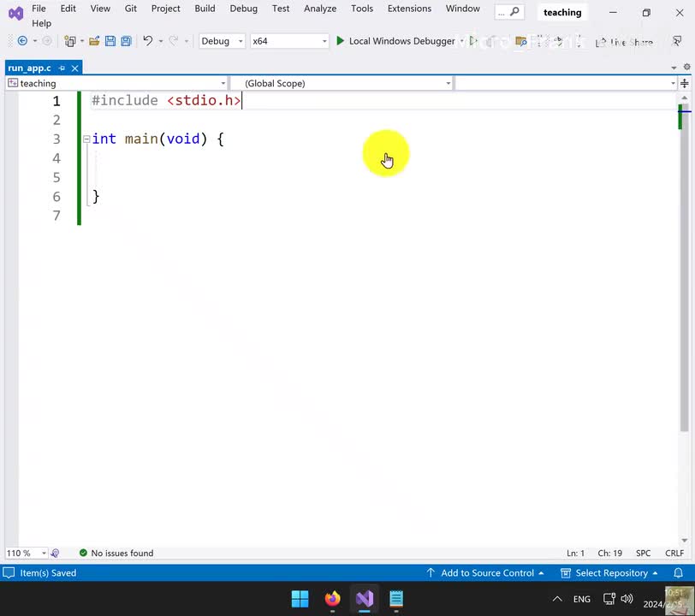Image resolution: width=695 pixels, height=616 pixels.
Task: Expand the teaching project scope dropdown
Action: point(223,83)
